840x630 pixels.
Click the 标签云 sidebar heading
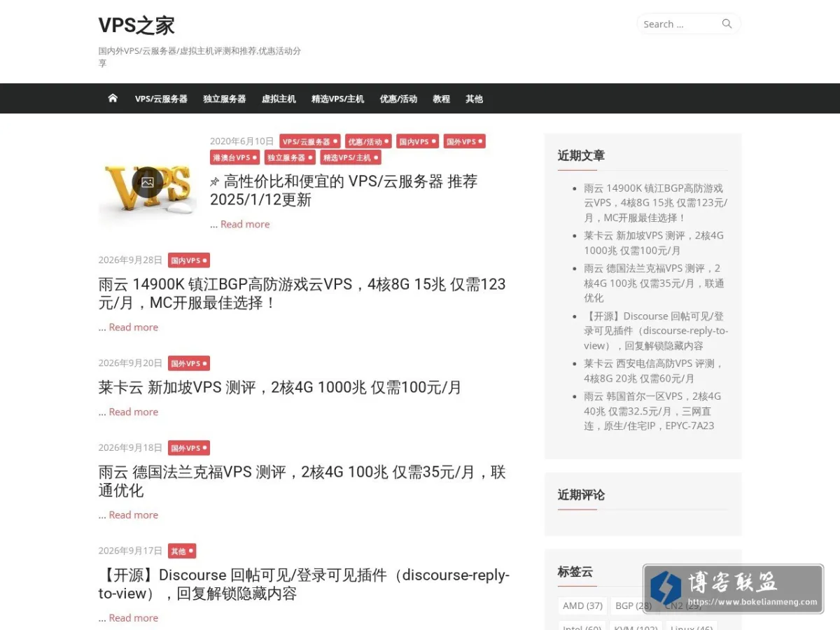click(575, 572)
